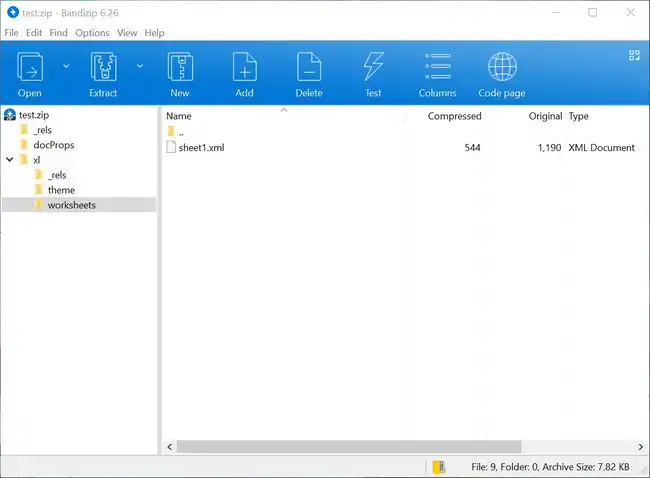650x478 pixels.
Task: Select docProps folder in tree
Action: click(54, 145)
